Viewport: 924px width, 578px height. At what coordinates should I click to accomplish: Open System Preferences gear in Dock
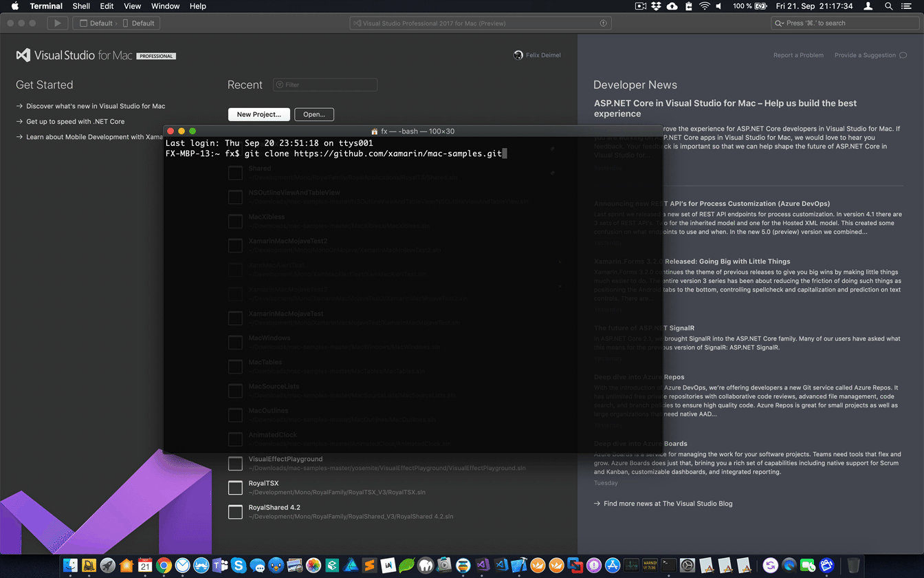coord(687,565)
